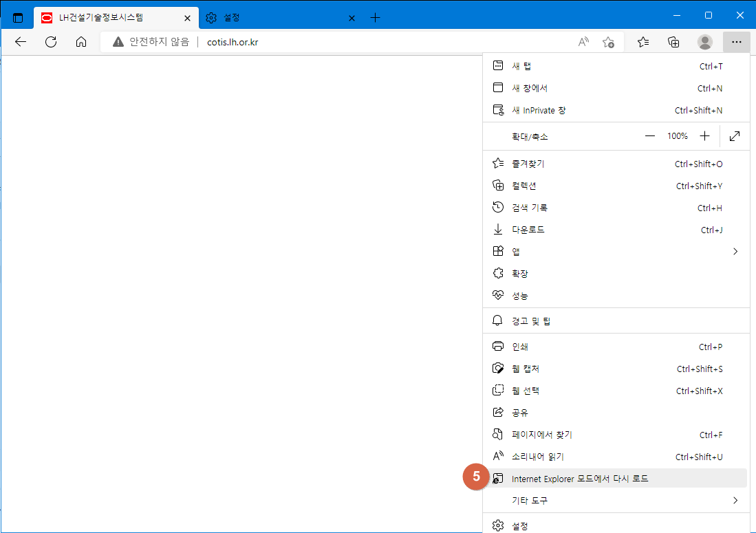Viewport: 756px width, 533px height.
Task: Open 경고 및 팁
Action: coord(616,321)
